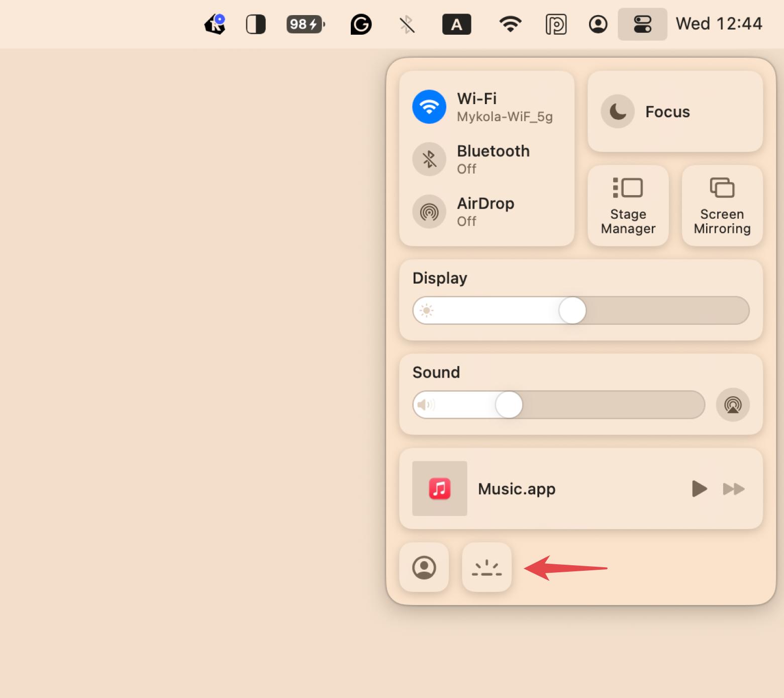Enable AirDrop from its round icon
This screenshot has height=698, width=784.
tap(429, 212)
